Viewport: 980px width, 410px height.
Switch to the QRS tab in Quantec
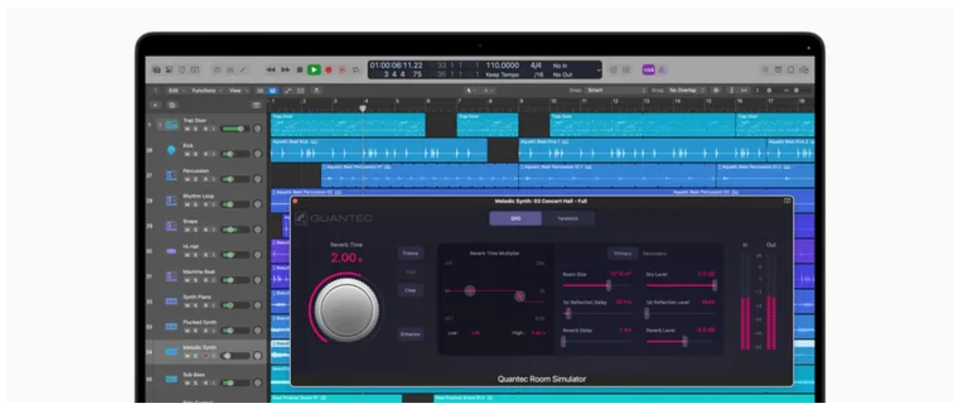coord(516,218)
